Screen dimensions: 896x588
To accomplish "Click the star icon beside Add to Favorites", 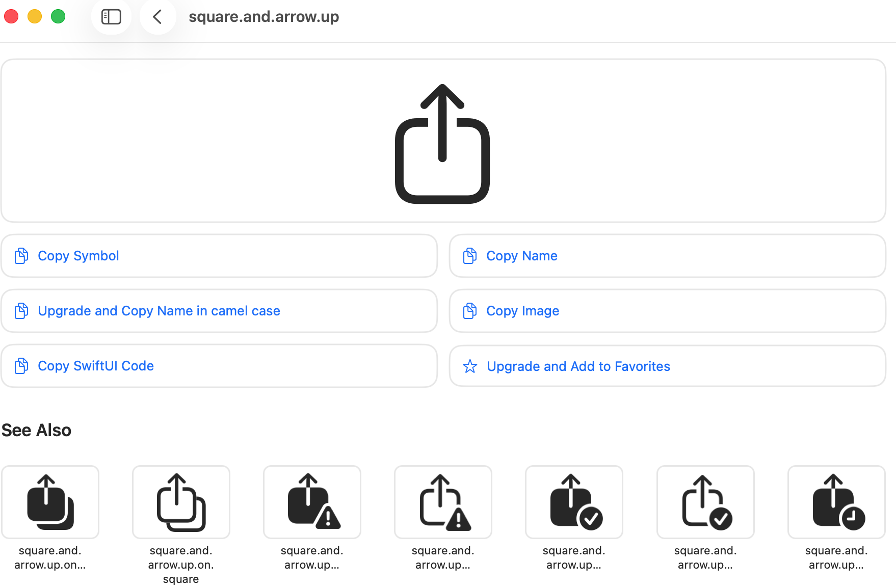I will click(x=470, y=366).
